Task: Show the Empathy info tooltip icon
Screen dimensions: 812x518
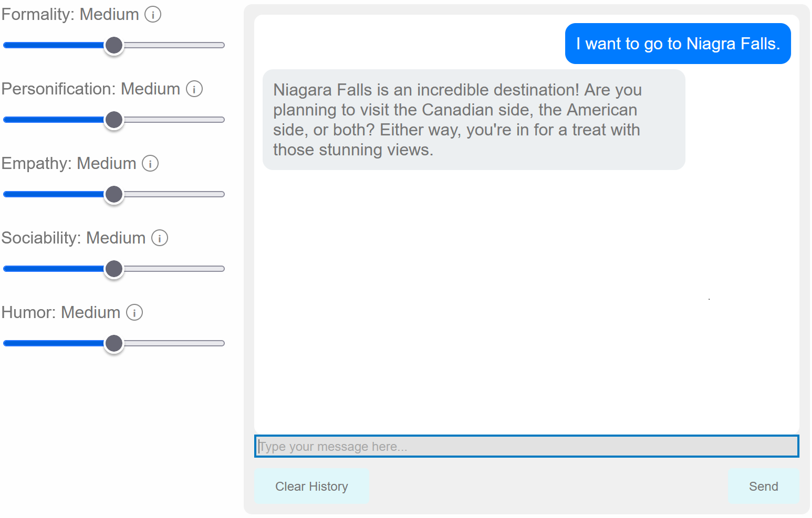Action: [x=150, y=164]
